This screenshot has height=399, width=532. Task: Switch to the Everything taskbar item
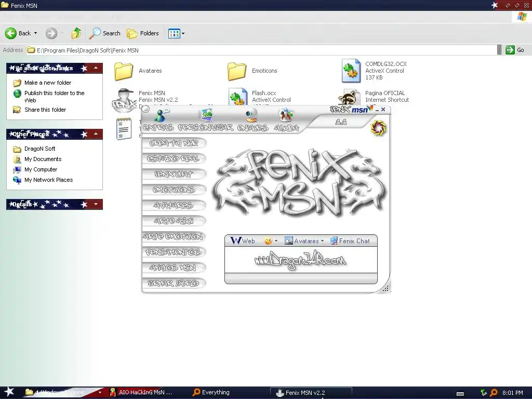pyautogui.click(x=211, y=393)
